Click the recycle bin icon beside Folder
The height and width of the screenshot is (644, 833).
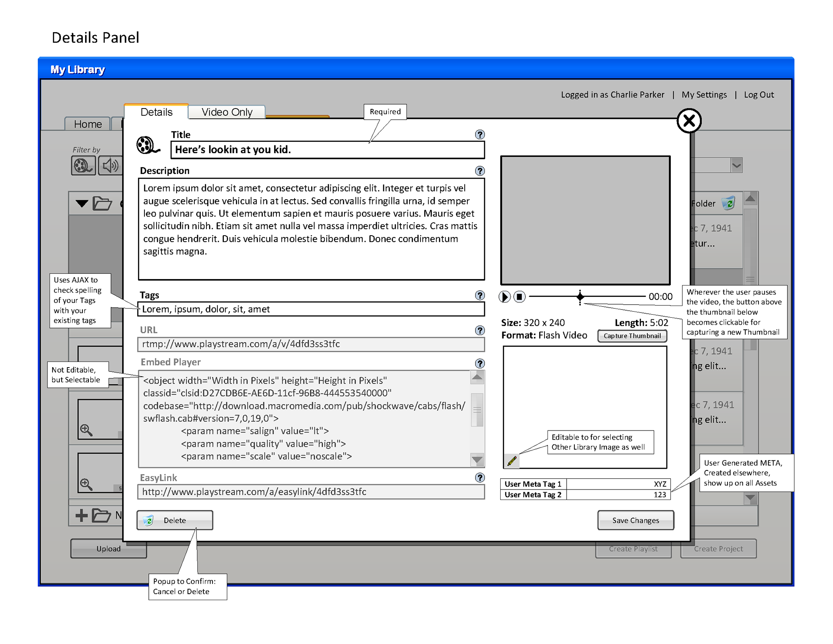click(x=729, y=203)
